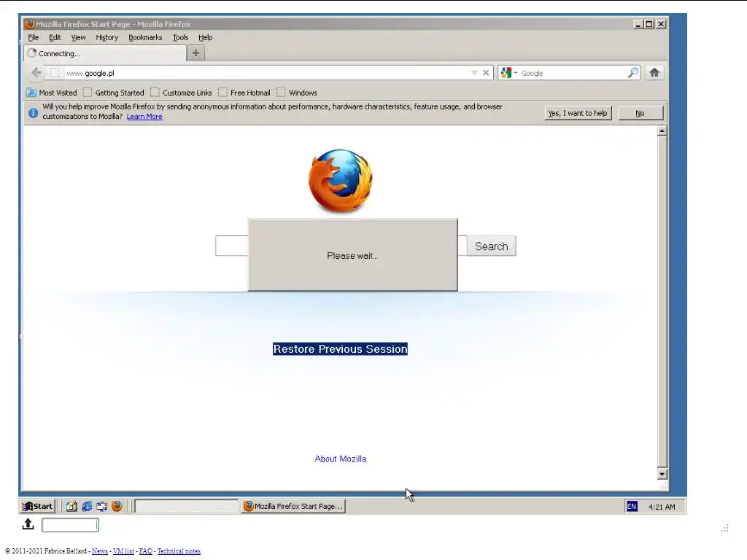
Task: Click the www.google.pl address field
Action: click(267, 73)
